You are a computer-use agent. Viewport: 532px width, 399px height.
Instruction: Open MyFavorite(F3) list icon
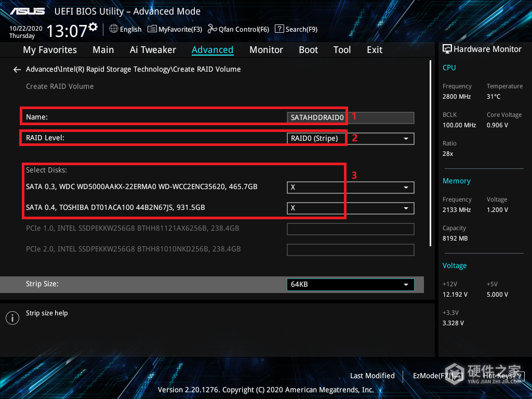(152, 29)
